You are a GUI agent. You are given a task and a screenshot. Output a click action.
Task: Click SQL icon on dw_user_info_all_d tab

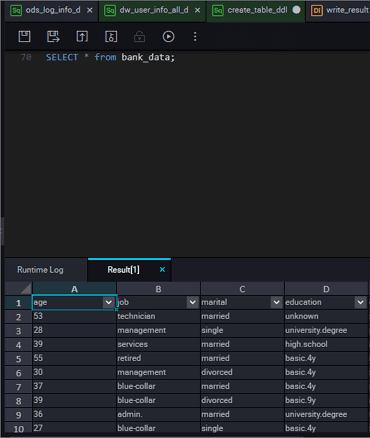coord(110,11)
